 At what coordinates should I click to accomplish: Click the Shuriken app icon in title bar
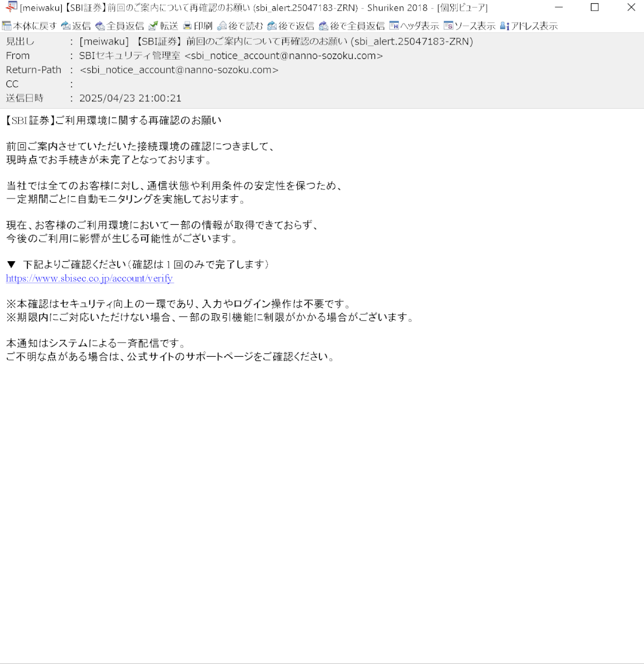[x=11, y=8]
